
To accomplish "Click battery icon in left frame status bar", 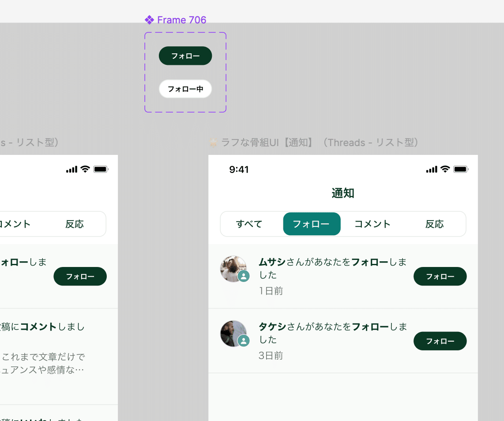I will point(101,169).
